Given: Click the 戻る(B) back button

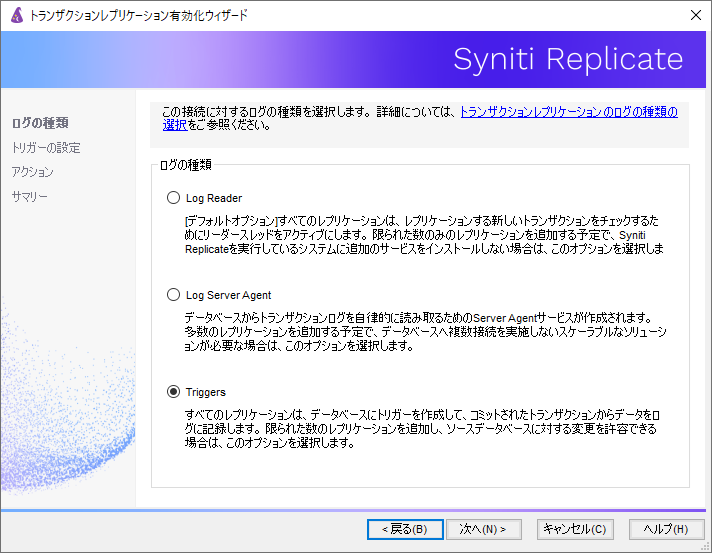Looking at the screenshot, I should [405, 529].
